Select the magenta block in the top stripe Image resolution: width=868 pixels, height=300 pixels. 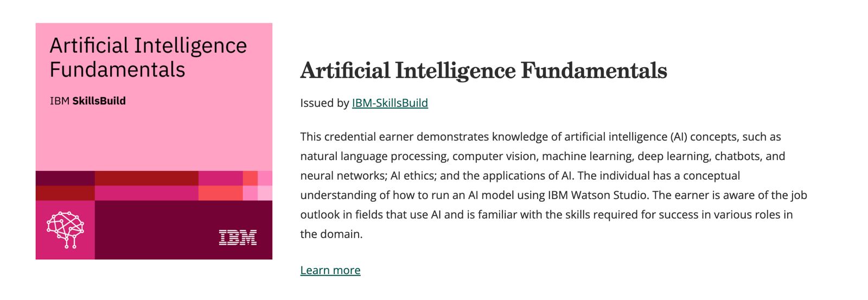220,178
